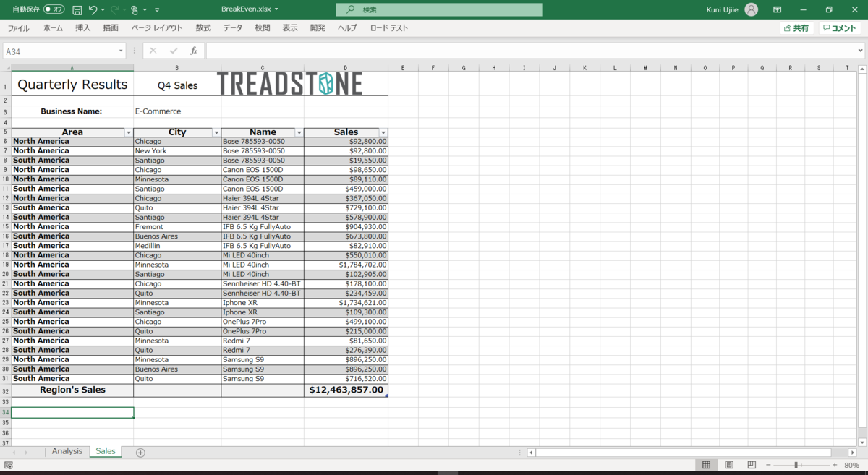Click the Select All corner triangle
Viewport: 868px width, 475px height.
click(6, 68)
